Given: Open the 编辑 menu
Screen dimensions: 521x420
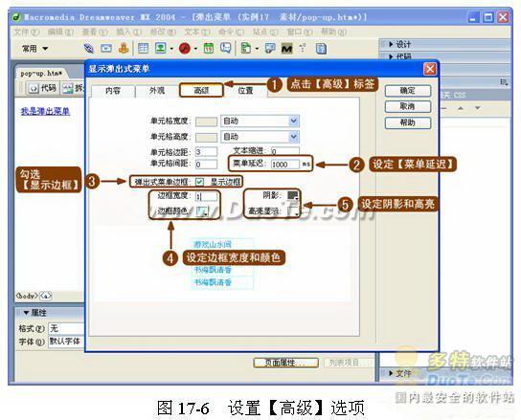Looking at the screenshot, I should click(60, 33).
